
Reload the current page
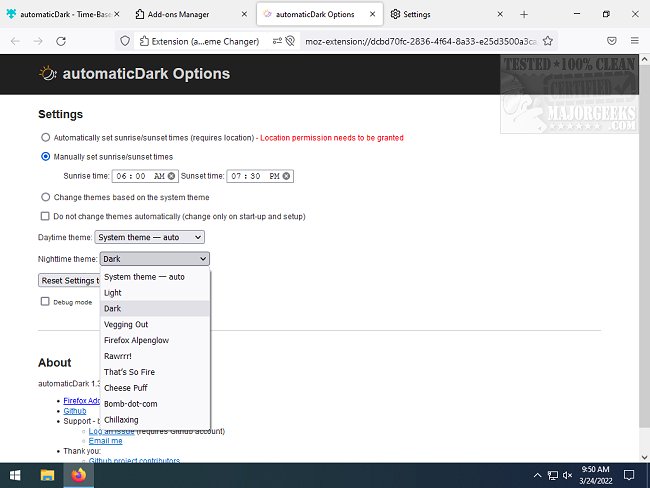click(61, 41)
